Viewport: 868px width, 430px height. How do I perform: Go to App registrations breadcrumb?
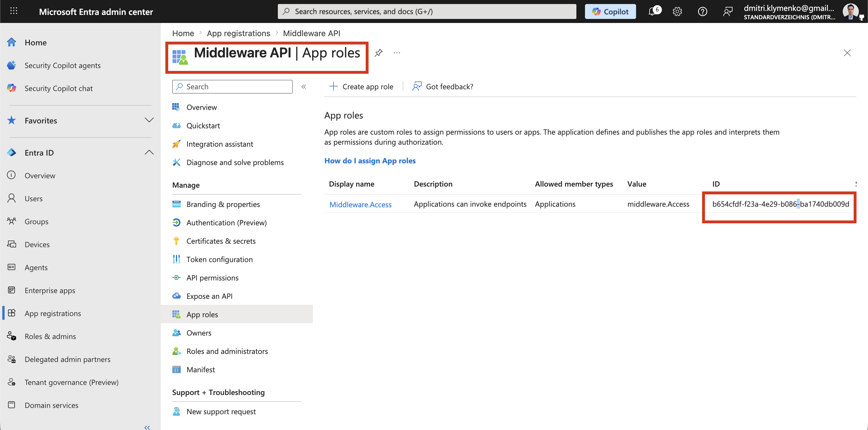[x=238, y=33]
